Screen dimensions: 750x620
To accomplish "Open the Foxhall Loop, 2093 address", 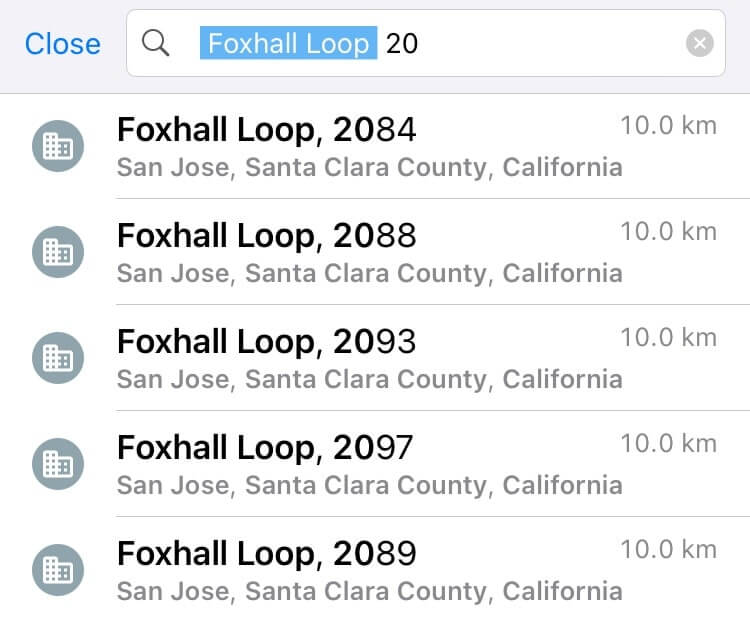I will (x=266, y=342).
